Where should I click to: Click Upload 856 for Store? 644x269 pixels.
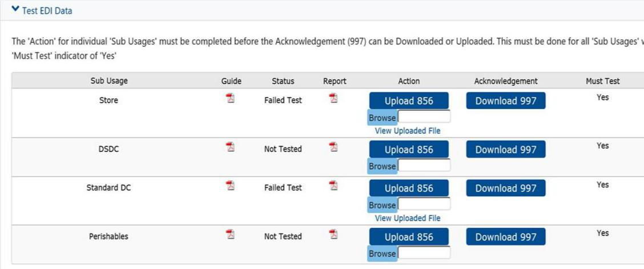tap(409, 101)
